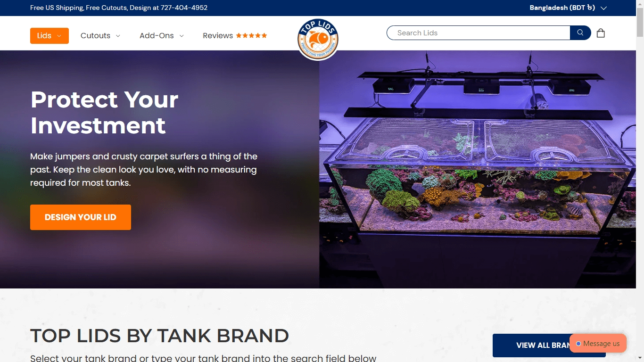Viewport: 644px width, 362px height.
Task: Click the magnifying glass search button
Action: click(580, 33)
